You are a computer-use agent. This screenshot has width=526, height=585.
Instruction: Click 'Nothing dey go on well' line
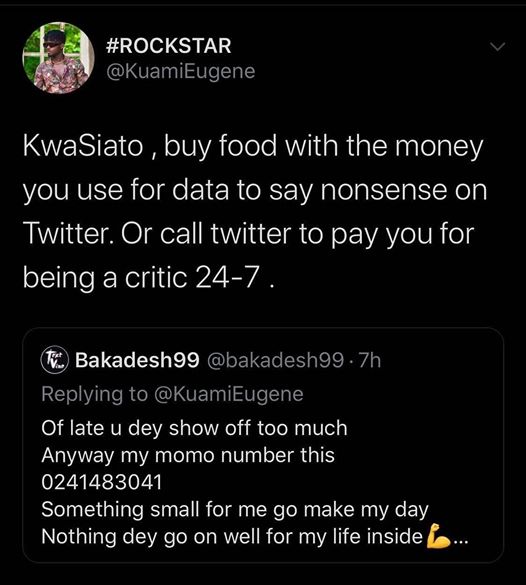tap(232, 537)
